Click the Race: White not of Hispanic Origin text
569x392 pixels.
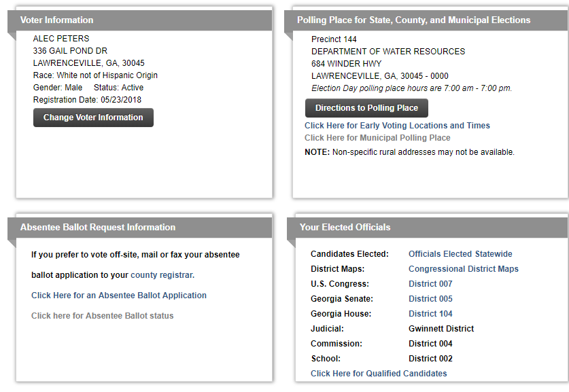[x=95, y=75]
